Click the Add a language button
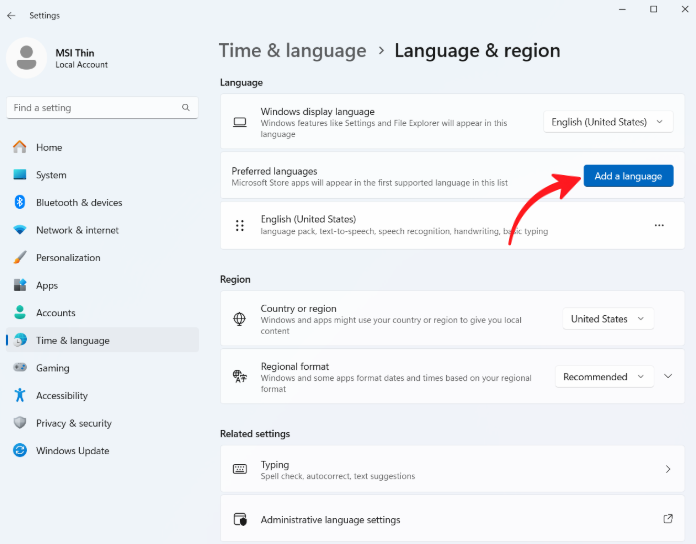 click(628, 176)
